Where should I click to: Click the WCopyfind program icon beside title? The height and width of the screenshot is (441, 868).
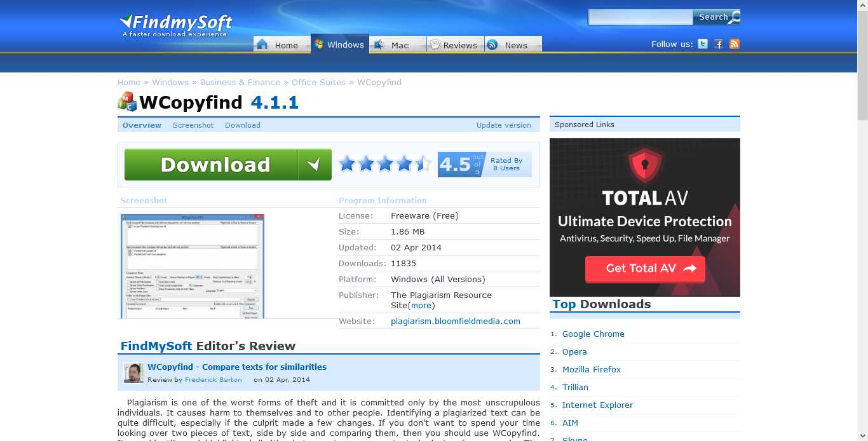pyautogui.click(x=127, y=102)
